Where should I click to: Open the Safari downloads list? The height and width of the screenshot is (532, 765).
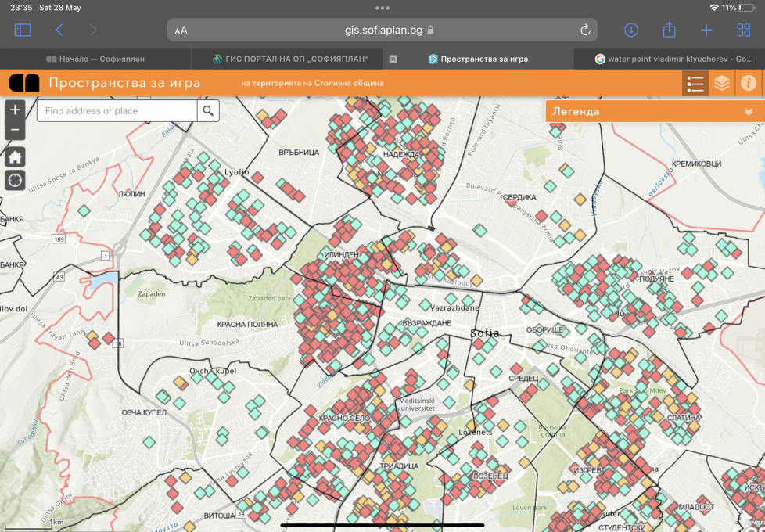pyautogui.click(x=630, y=31)
